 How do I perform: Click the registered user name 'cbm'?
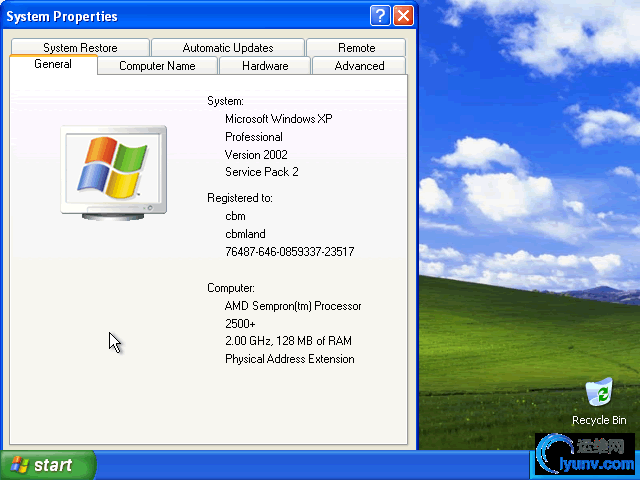[235, 216]
